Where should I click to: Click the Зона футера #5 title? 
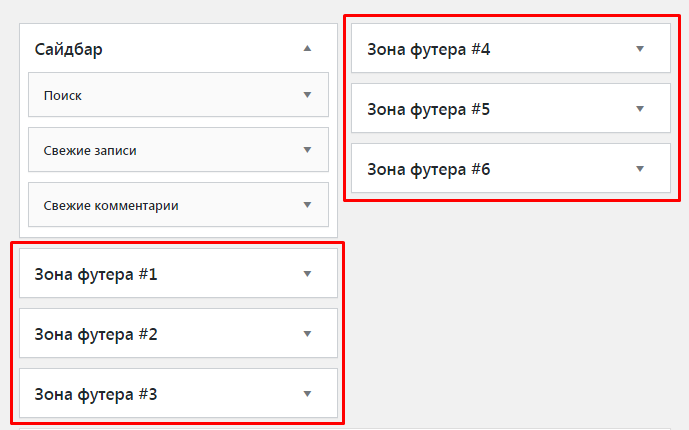click(429, 108)
